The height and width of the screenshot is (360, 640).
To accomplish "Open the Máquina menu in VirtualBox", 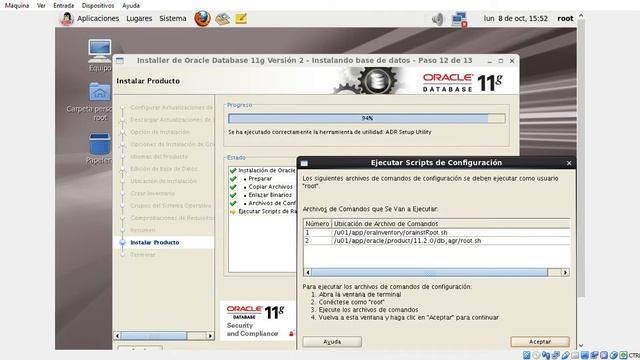I will point(17,5).
